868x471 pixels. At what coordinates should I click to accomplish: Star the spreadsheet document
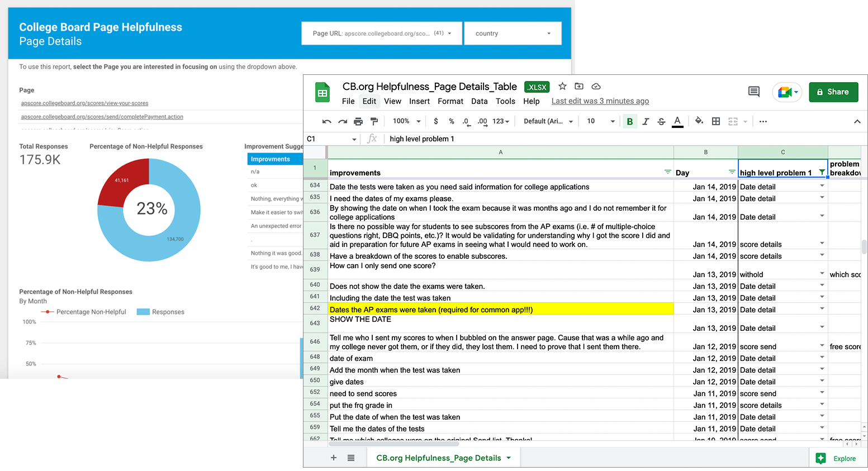563,86
